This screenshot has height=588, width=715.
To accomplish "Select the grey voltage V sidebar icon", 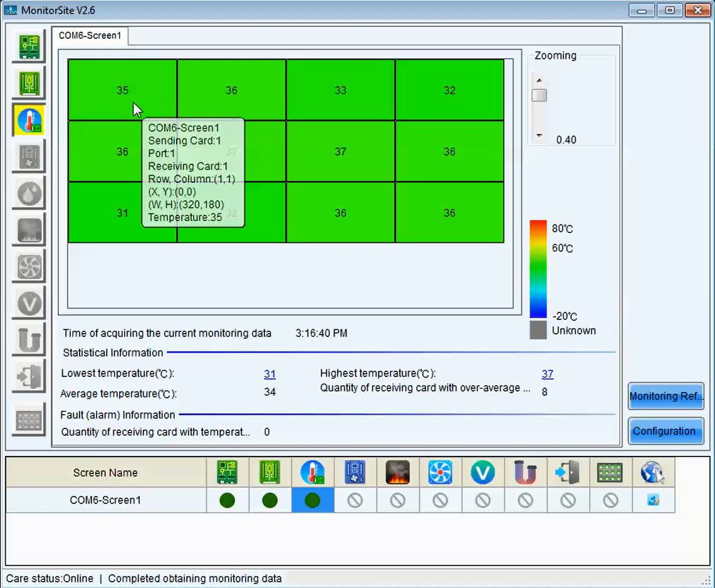I will [29, 304].
